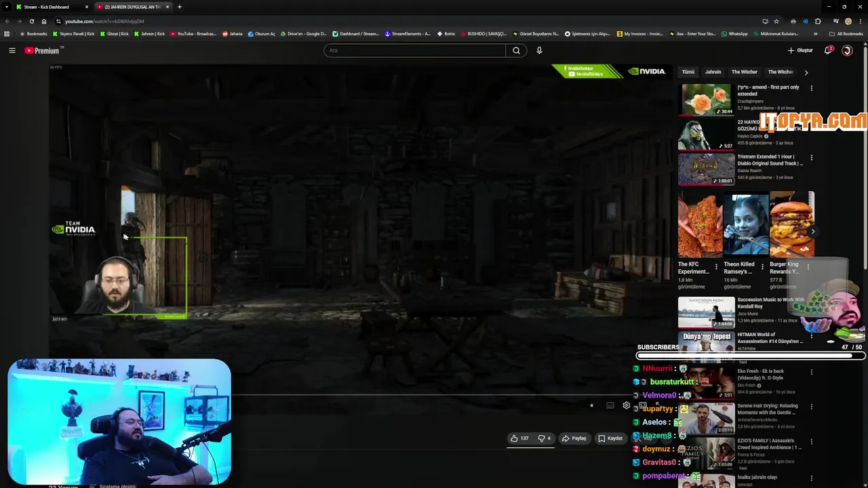Select the Jahrein filter chip
Viewport: 868px width, 488px height.
(713, 72)
